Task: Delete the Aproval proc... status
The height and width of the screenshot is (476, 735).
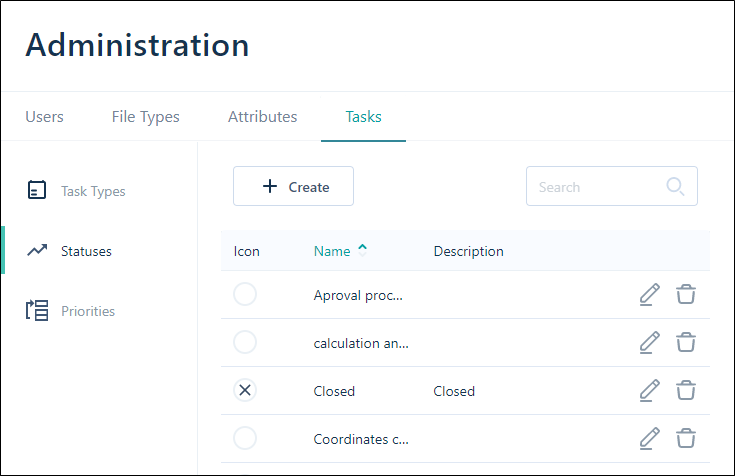Action: click(685, 294)
